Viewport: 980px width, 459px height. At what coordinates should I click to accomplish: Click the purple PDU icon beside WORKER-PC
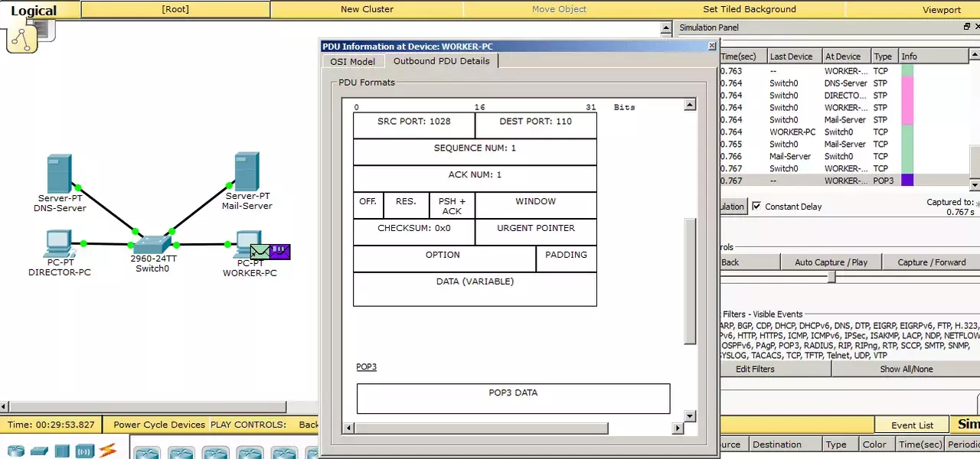(x=279, y=252)
